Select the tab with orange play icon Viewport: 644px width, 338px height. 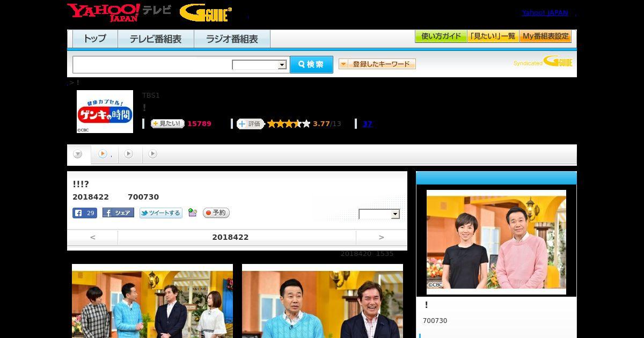[x=105, y=154]
